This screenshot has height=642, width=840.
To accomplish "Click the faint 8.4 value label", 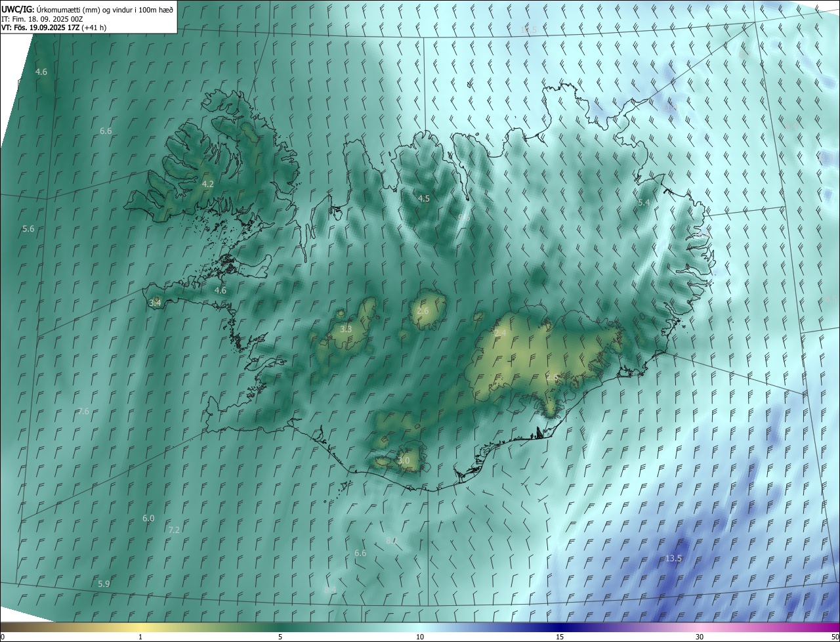I will click(330, 590).
